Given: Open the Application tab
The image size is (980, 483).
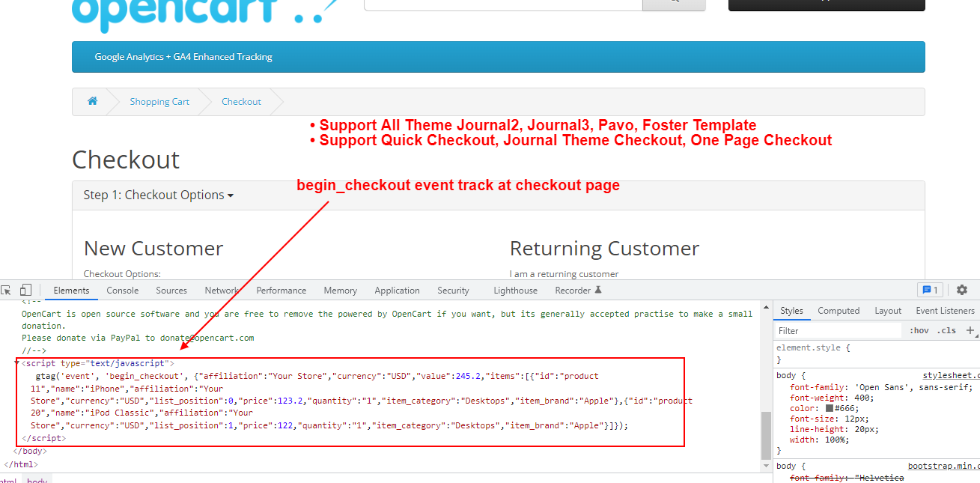Looking at the screenshot, I should click(x=397, y=291).
